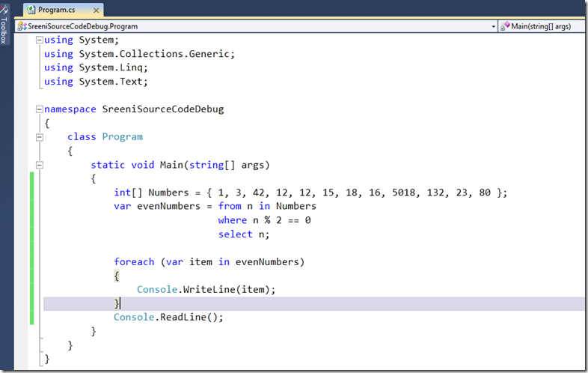Click the 'Numbers' variable in the declaration line
Screen dimensions: 588x373
coord(168,192)
